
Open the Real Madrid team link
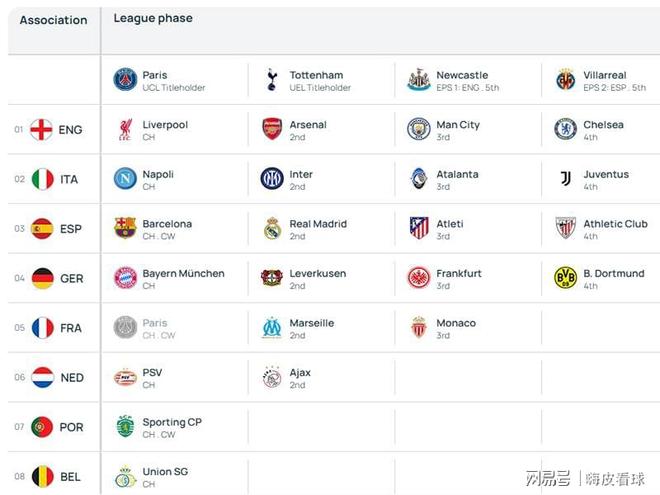tap(318, 224)
